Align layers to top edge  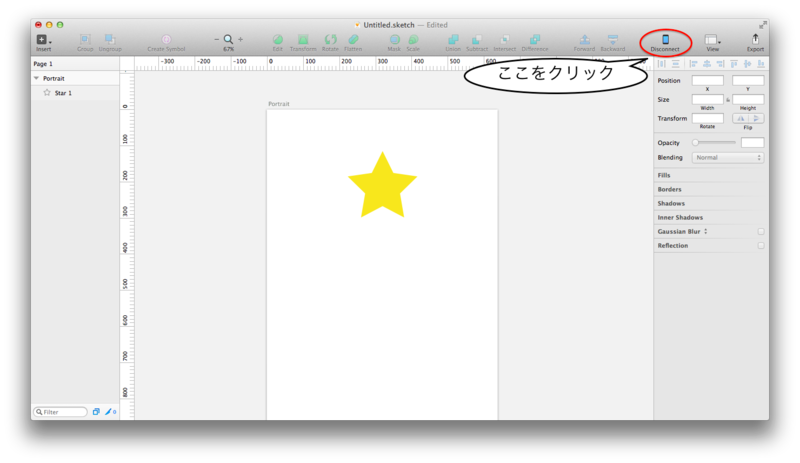tap(734, 64)
